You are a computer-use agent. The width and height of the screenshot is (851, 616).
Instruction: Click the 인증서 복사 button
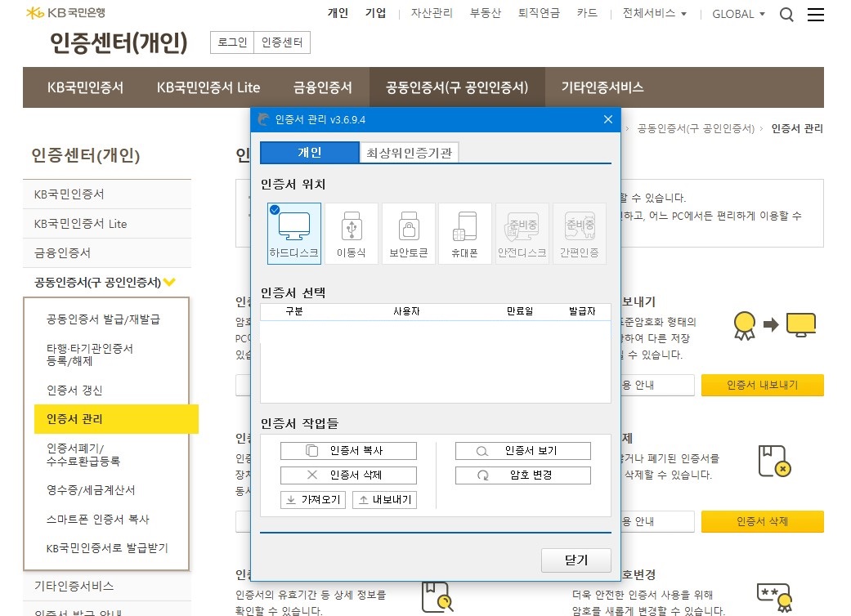348,451
